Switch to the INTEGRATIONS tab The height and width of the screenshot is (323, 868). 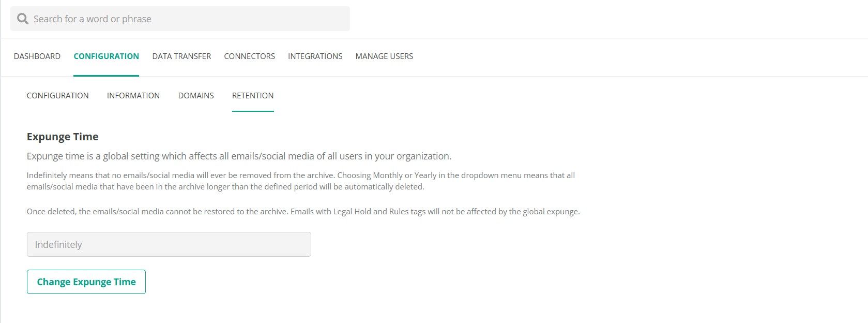point(315,56)
